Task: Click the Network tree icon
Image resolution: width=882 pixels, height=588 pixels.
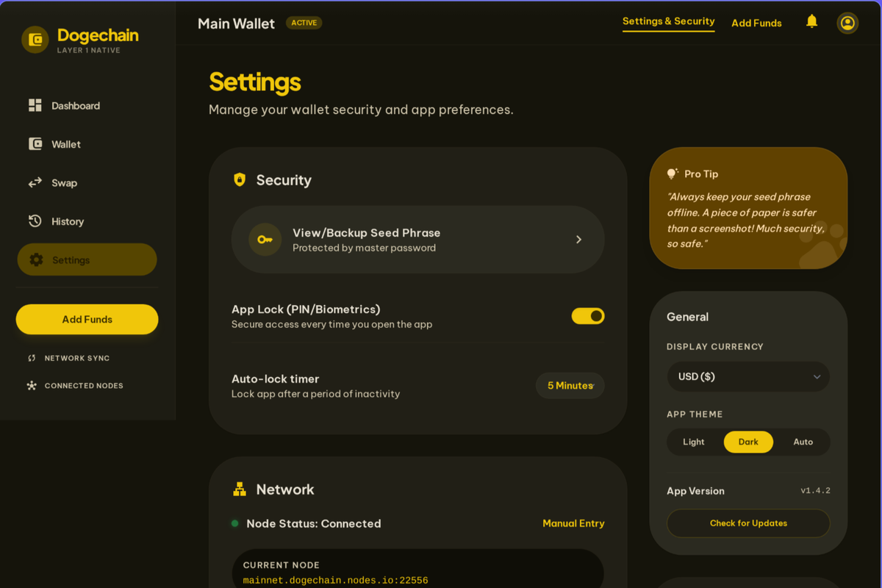Action: pos(240,489)
